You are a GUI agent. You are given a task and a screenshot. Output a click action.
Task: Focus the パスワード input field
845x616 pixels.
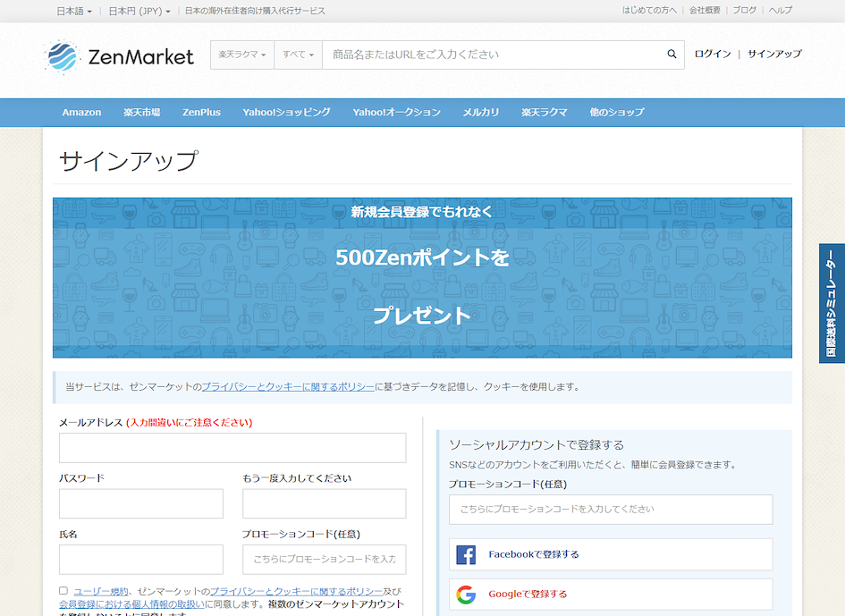[x=141, y=504]
